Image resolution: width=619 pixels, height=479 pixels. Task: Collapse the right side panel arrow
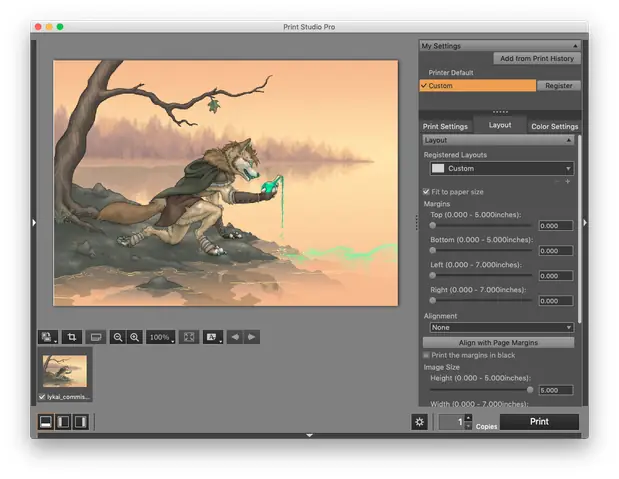tap(585, 223)
